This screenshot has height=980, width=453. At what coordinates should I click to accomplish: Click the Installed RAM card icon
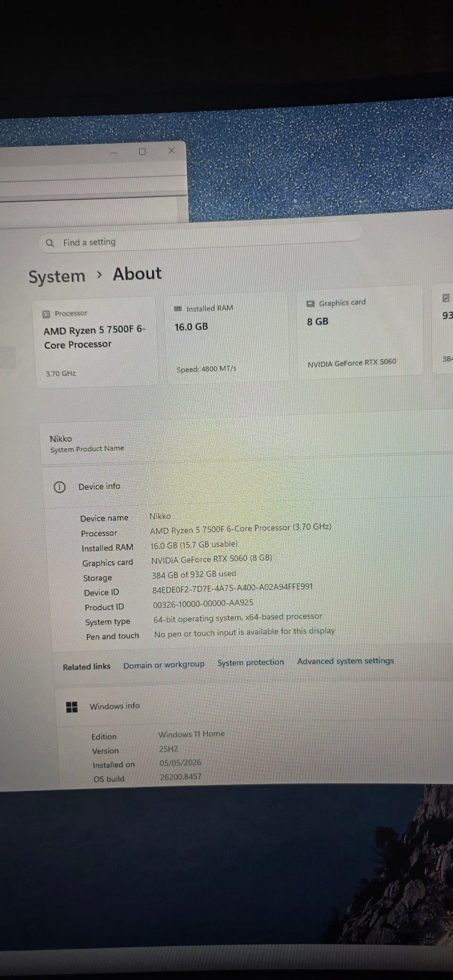click(x=178, y=309)
